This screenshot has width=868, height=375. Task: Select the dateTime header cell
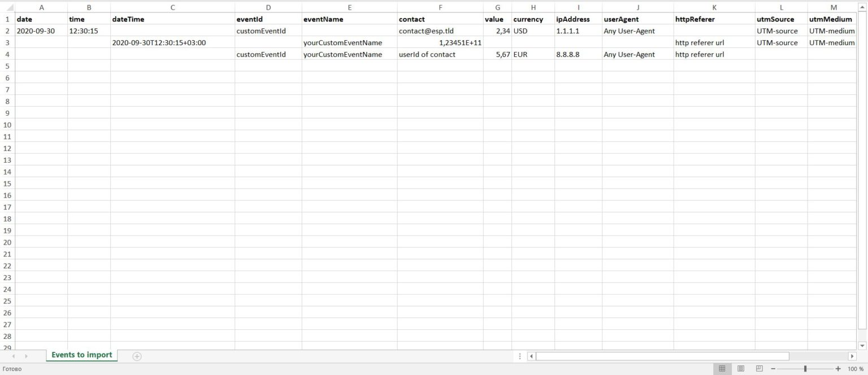172,19
